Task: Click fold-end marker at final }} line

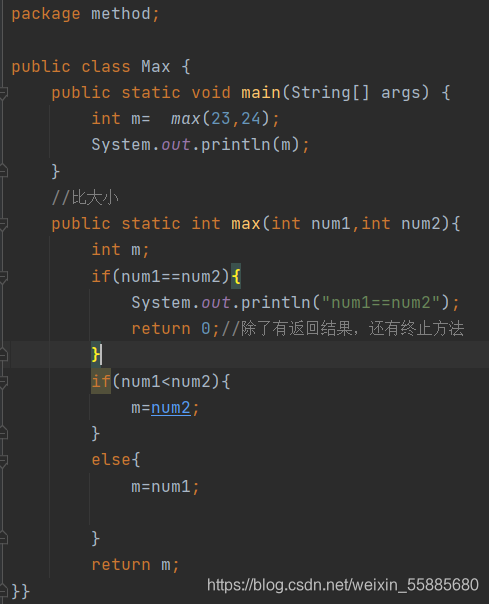Action: click(3, 591)
